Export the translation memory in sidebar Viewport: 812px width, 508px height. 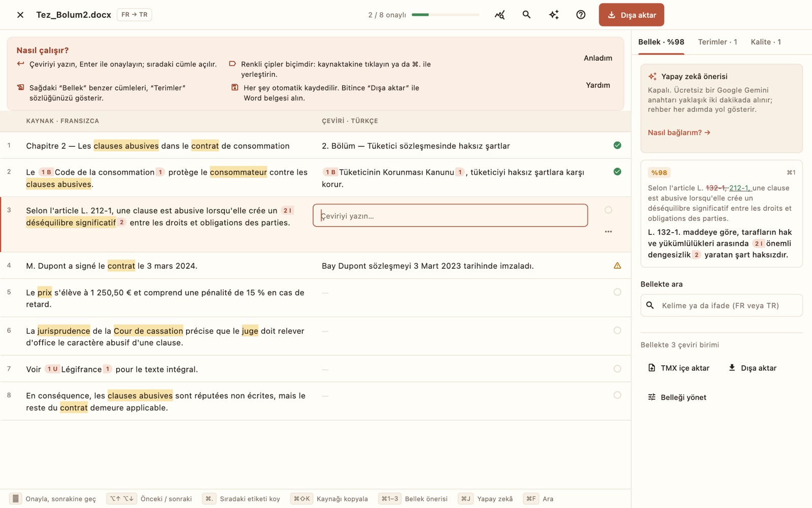click(753, 368)
